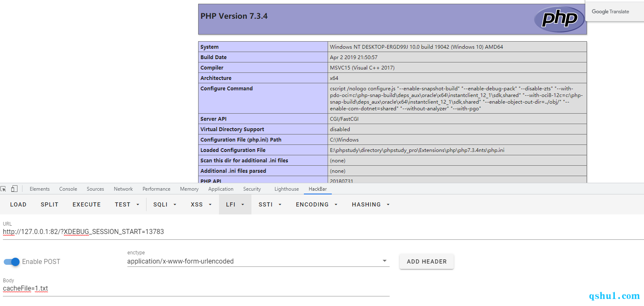Viewport: 644px width, 306px height.
Task: Switch to the Memory tab
Action: coord(189,189)
